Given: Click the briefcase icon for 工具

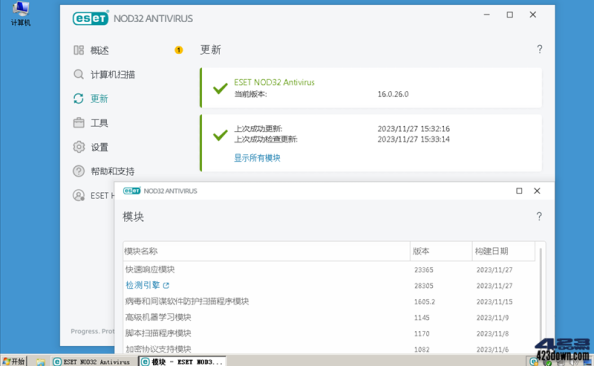Looking at the screenshot, I should click(78, 123).
